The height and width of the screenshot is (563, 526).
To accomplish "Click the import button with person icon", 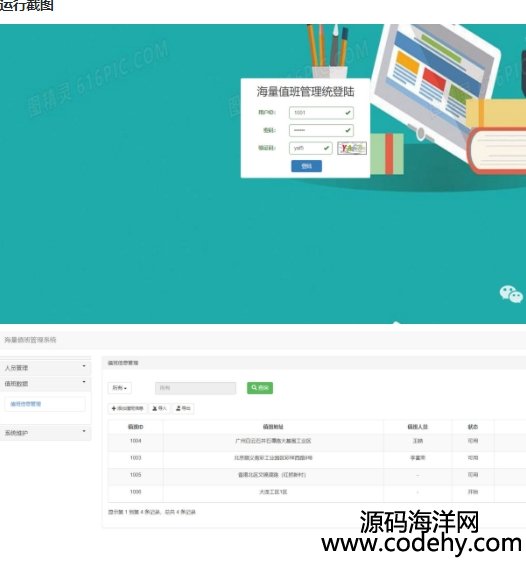I will point(159,408).
